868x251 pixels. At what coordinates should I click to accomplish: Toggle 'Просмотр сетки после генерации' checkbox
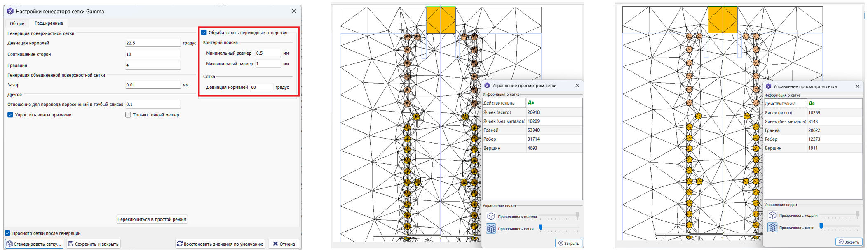(7, 233)
